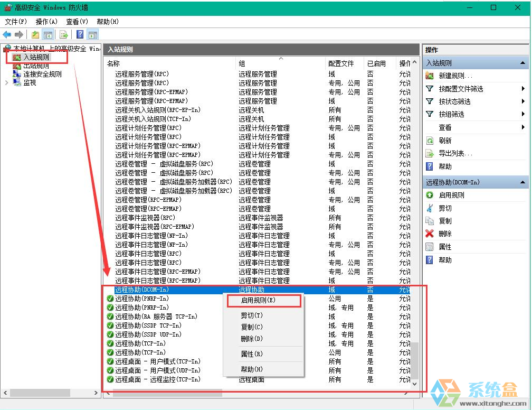Click 属性 link in actions pane
Screen dimensions: 532x410
click(445, 247)
